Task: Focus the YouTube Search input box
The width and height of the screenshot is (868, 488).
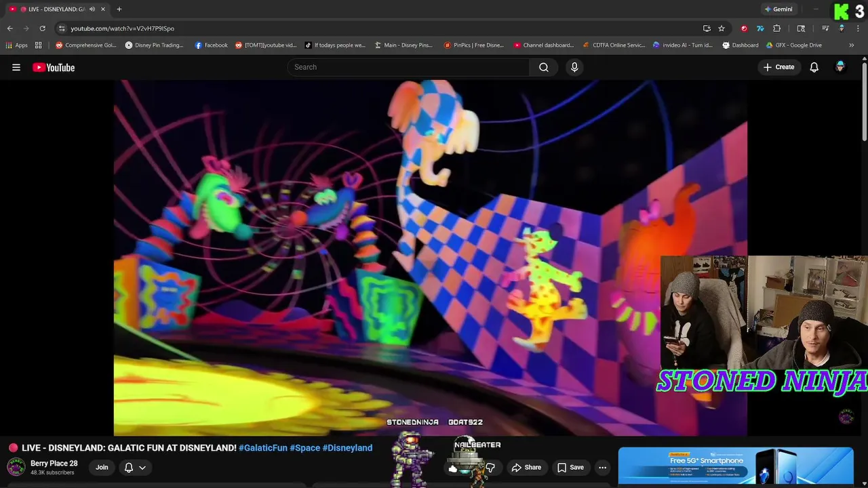Action: click(x=410, y=67)
